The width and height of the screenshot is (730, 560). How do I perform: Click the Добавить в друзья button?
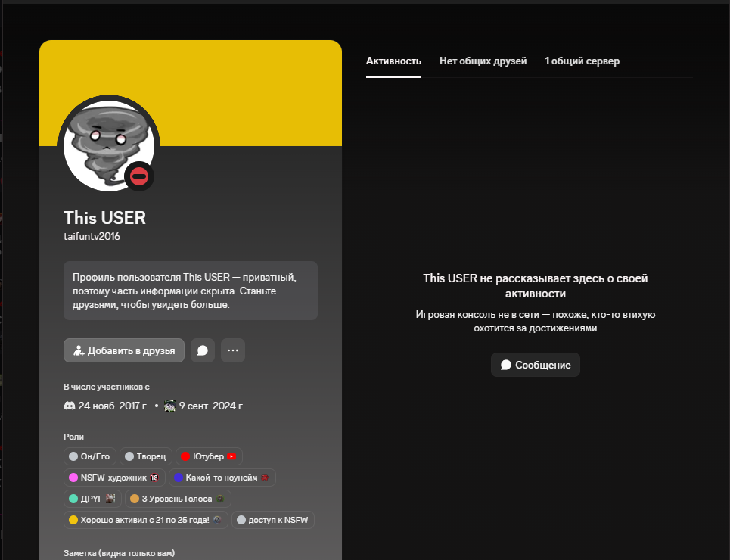(x=124, y=350)
